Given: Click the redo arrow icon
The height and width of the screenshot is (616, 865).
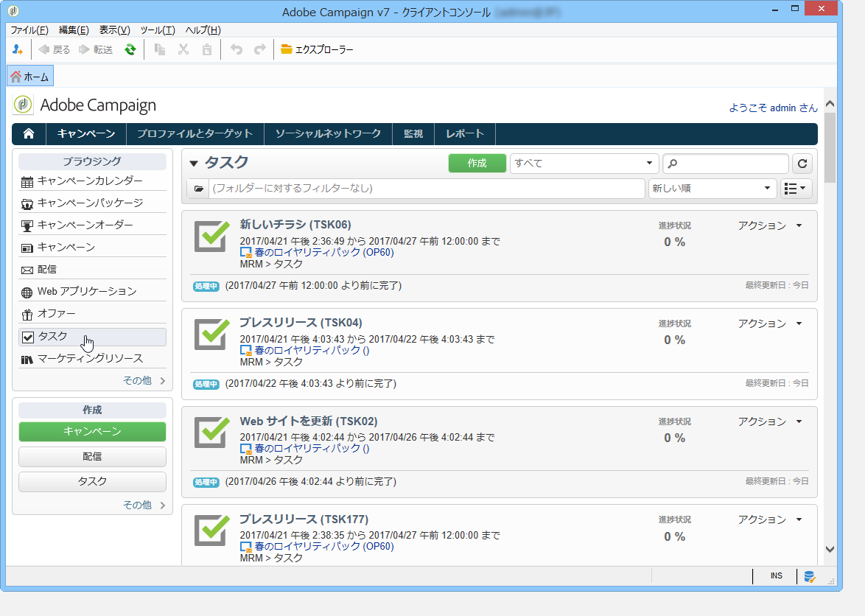Looking at the screenshot, I should [260, 49].
